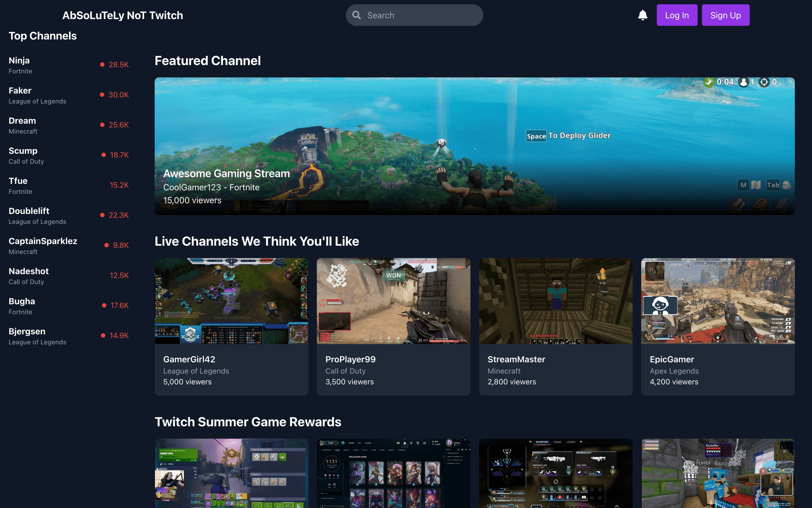Click the live red dot beside Faker

click(102, 95)
